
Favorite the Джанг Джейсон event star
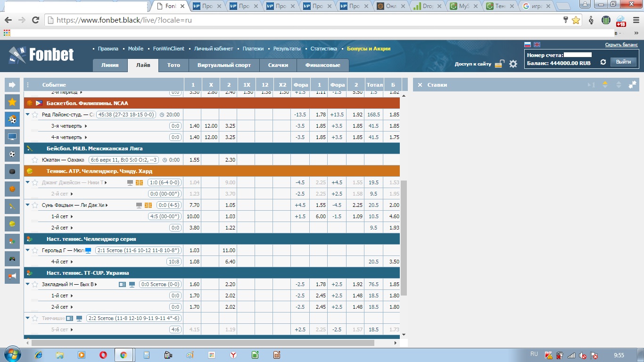[35, 182]
